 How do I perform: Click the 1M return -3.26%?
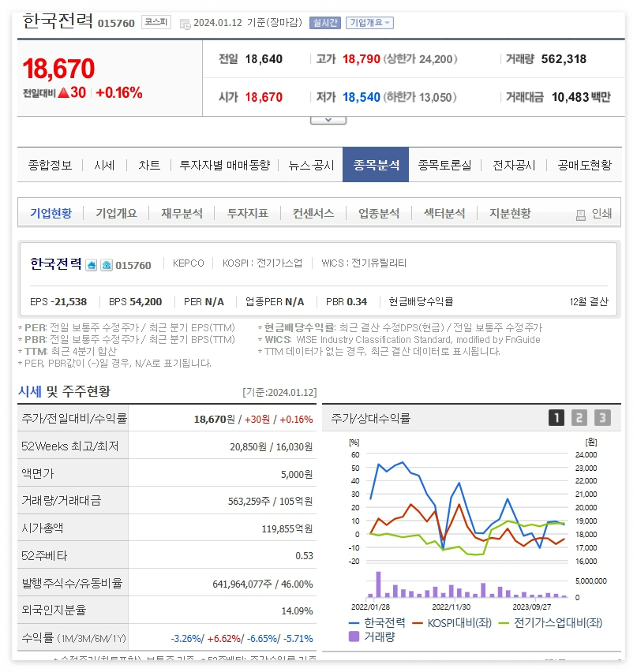[186, 639]
